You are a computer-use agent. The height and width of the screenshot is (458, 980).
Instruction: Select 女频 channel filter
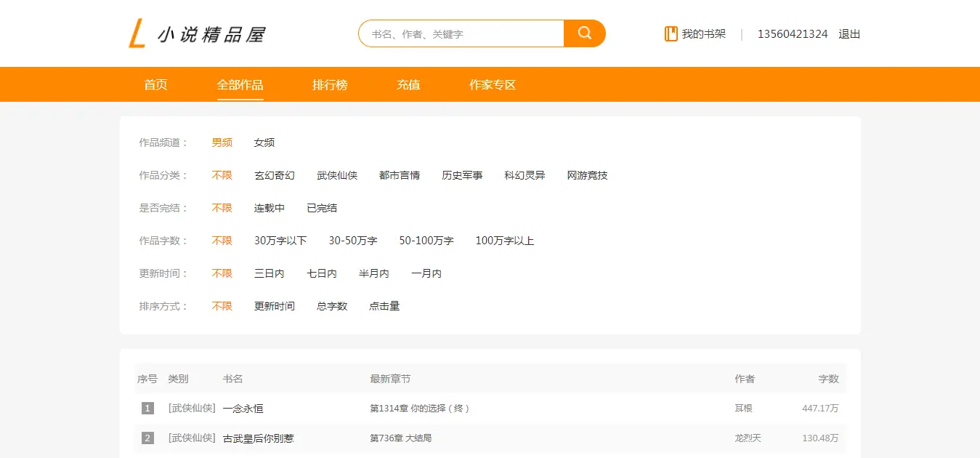tap(264, 142)
